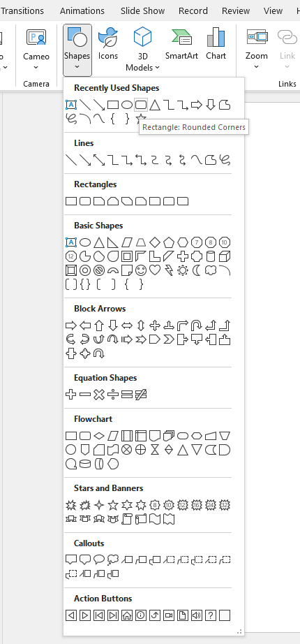Insert the division sign equation shape
This screenshot has height=644, width=300.
[113, 395]
